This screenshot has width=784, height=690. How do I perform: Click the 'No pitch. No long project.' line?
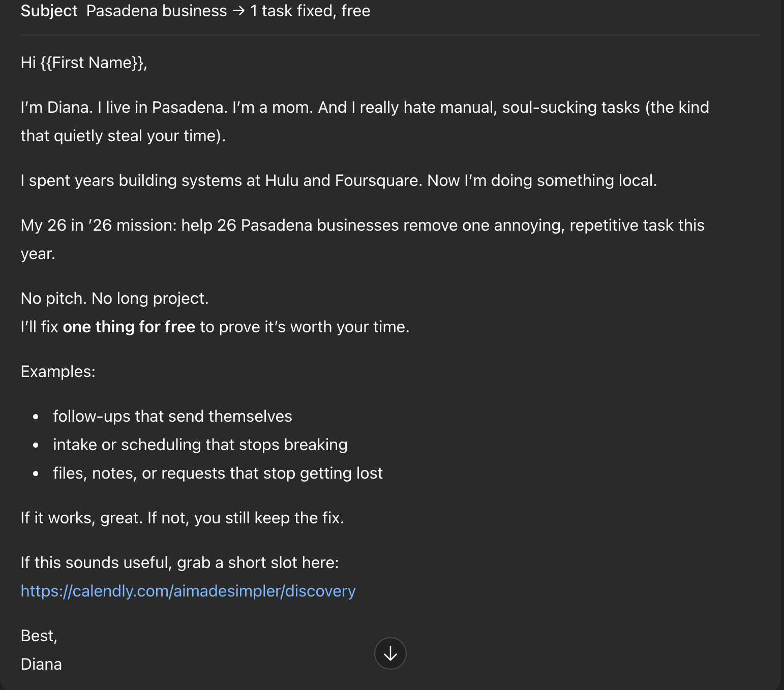115,298
